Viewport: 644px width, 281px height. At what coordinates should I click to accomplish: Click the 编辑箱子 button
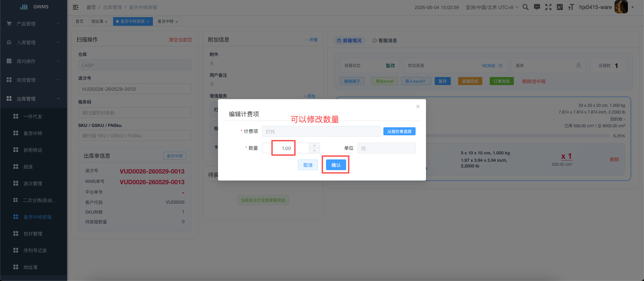(x=352, y=81)
